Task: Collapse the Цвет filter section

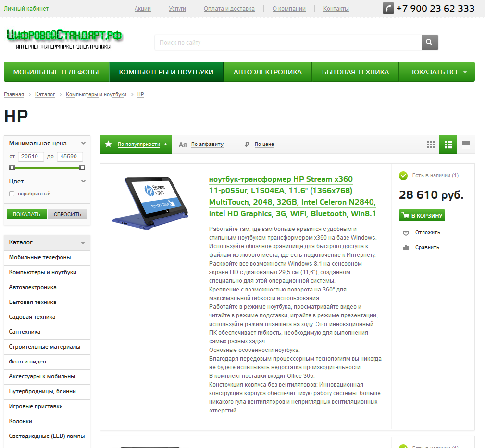Action: point(83,181)
